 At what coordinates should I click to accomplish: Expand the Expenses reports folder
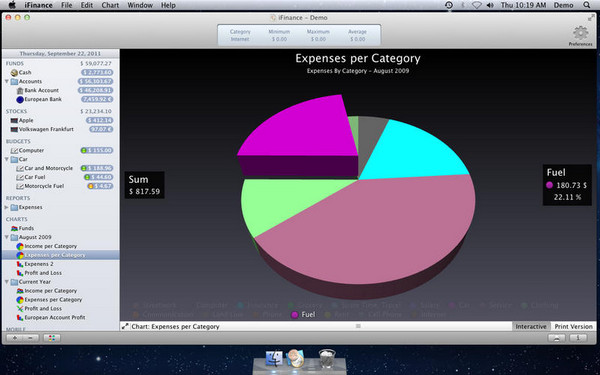7,207
